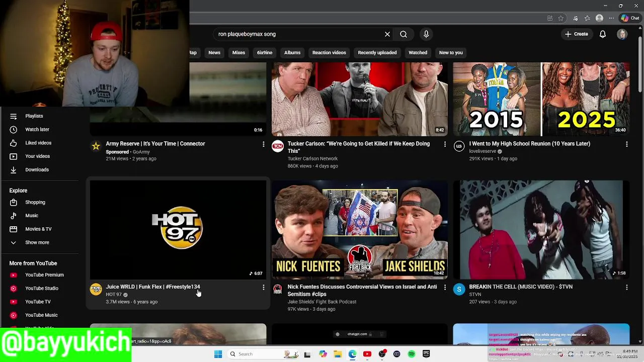
Task: Open options menu for Nick Fuentes video
Action: [445, 287]
